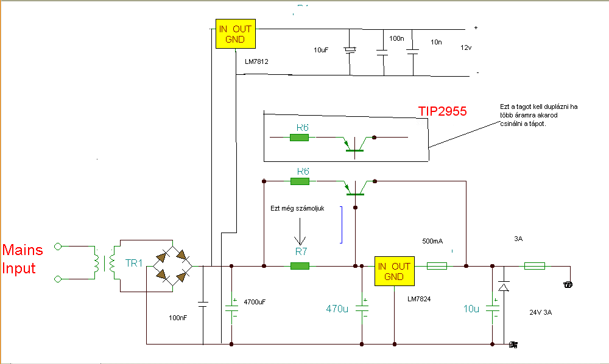Select the protection diode near the output

click(x=504, y=286)
